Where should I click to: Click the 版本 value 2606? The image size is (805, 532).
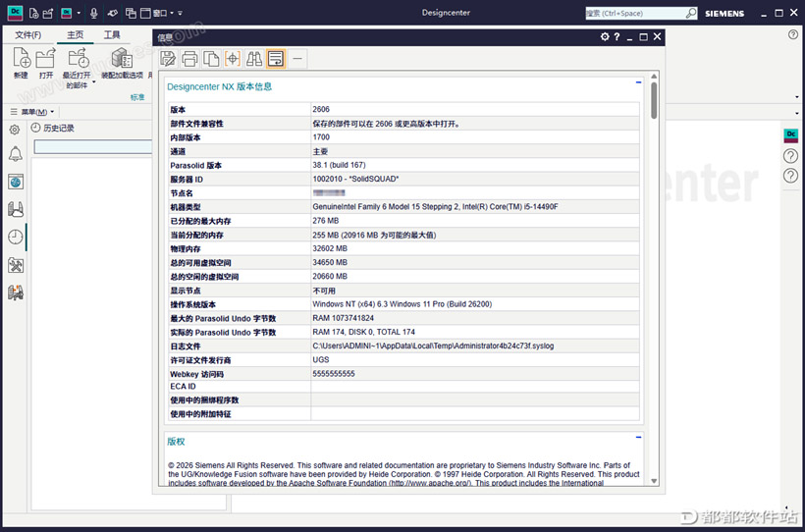click(x=321, y=109)
